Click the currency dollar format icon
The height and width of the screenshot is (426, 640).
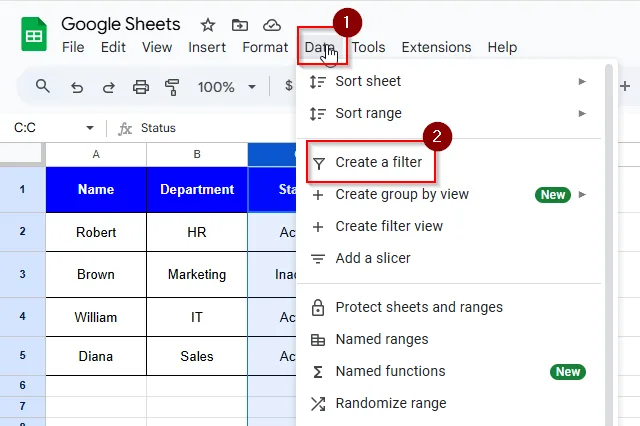pyautogui.click(x=289, y=86)
